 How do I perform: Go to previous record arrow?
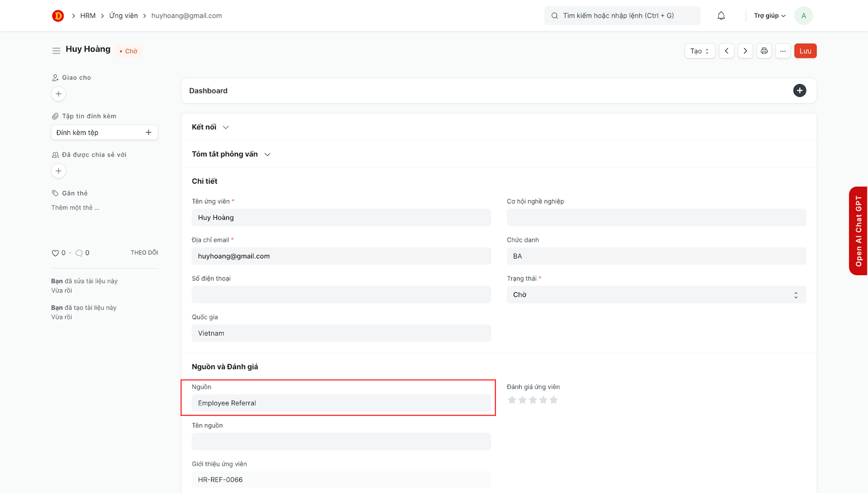click(x=726, y=51)
